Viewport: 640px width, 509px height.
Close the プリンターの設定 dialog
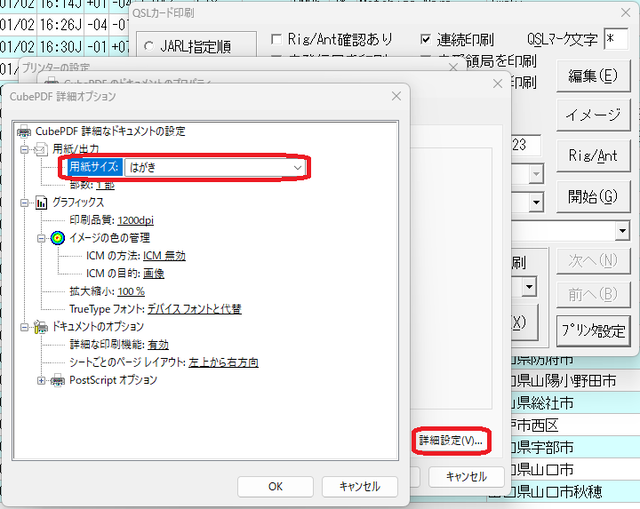(453, 67)
